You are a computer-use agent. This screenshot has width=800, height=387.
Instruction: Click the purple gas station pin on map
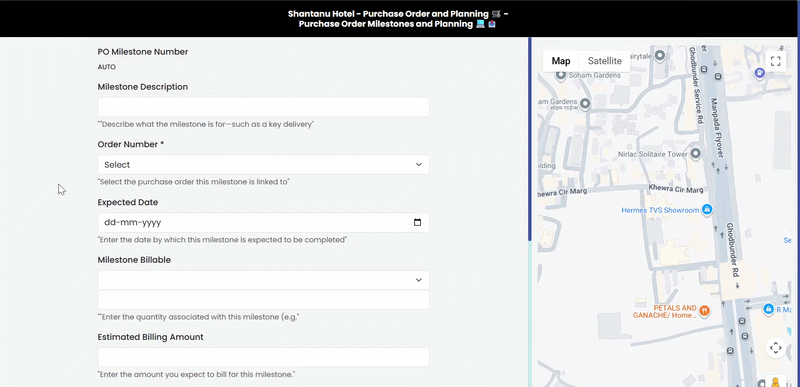[760, 73]
